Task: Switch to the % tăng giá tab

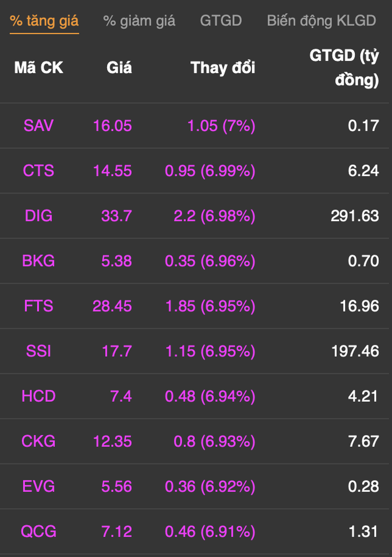Action: [x=44, y=21]
